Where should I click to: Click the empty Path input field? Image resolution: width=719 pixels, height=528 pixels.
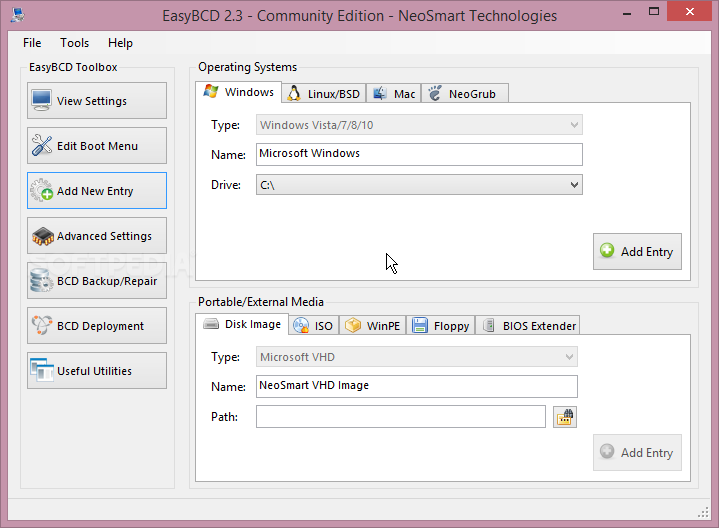click(401, 417)
